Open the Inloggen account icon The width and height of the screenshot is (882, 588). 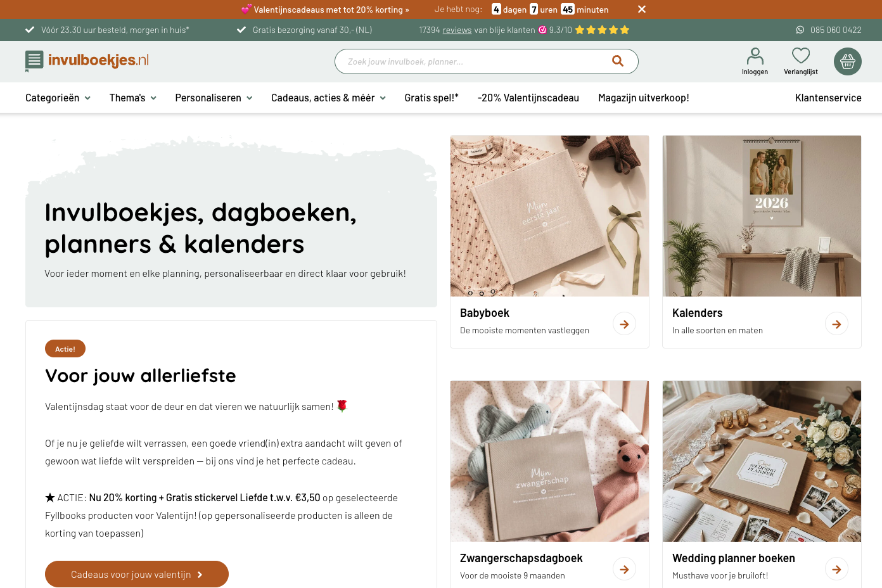point(755,61)
